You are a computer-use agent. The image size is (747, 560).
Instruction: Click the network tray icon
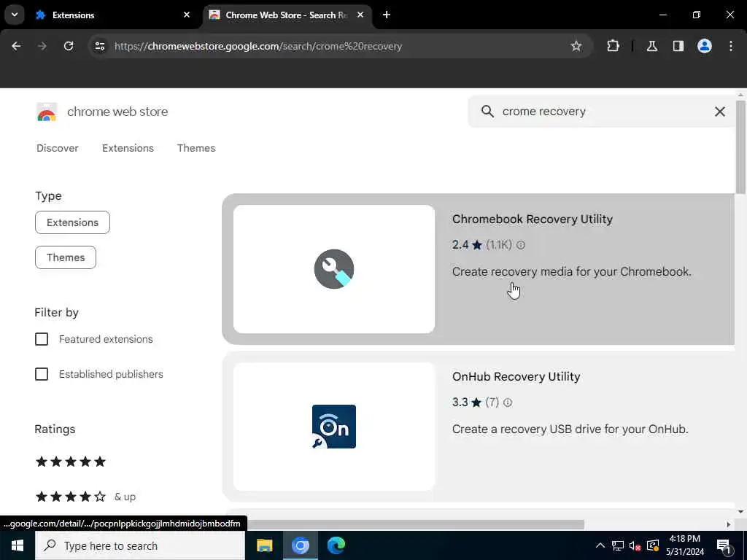pyautogui.click(x=618, y=545)
